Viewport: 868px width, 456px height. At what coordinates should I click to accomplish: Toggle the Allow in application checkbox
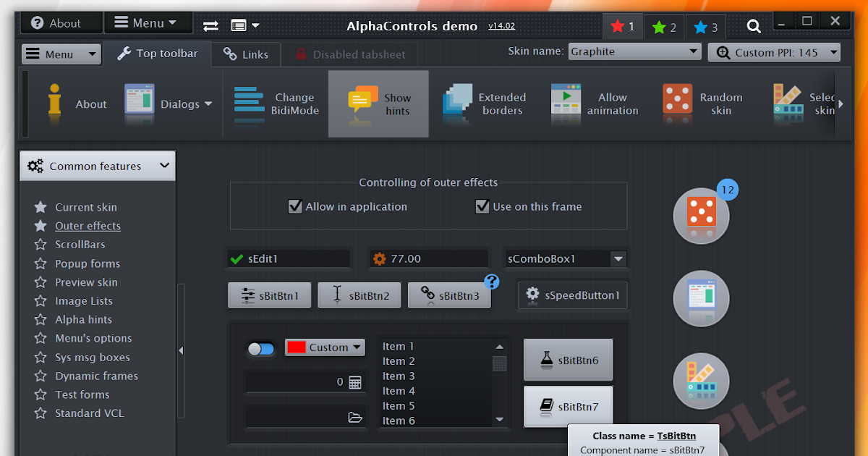tap(295, 206)
